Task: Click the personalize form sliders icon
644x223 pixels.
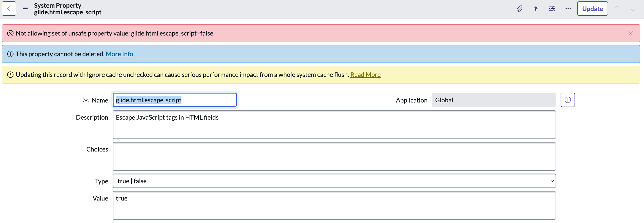Action: click(x=552, y=9)
